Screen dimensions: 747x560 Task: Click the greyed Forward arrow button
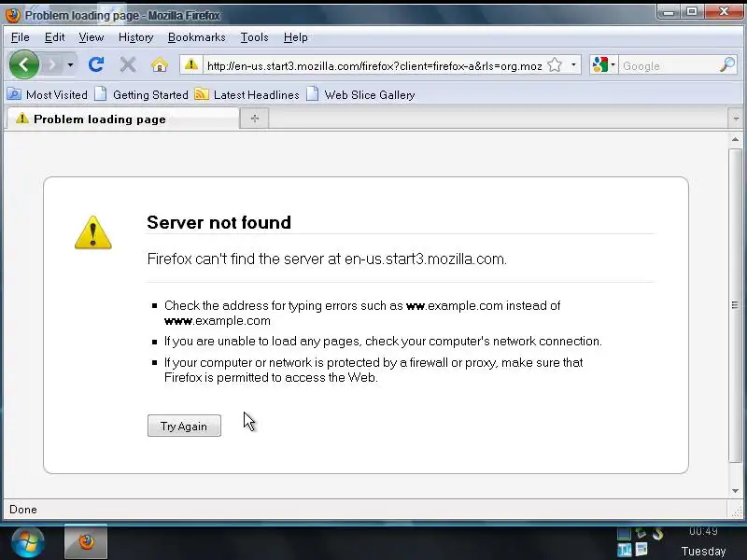pyautogui.click(x=51, y=64)
